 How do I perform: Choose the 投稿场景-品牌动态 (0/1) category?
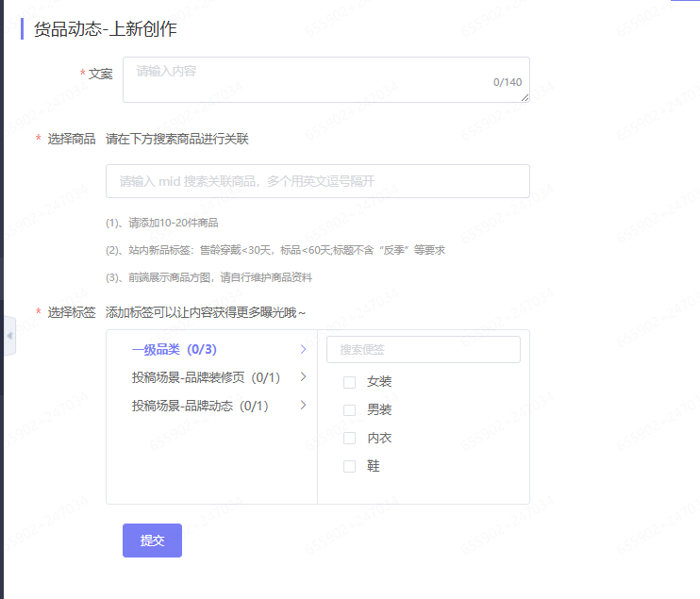point(200,406)
